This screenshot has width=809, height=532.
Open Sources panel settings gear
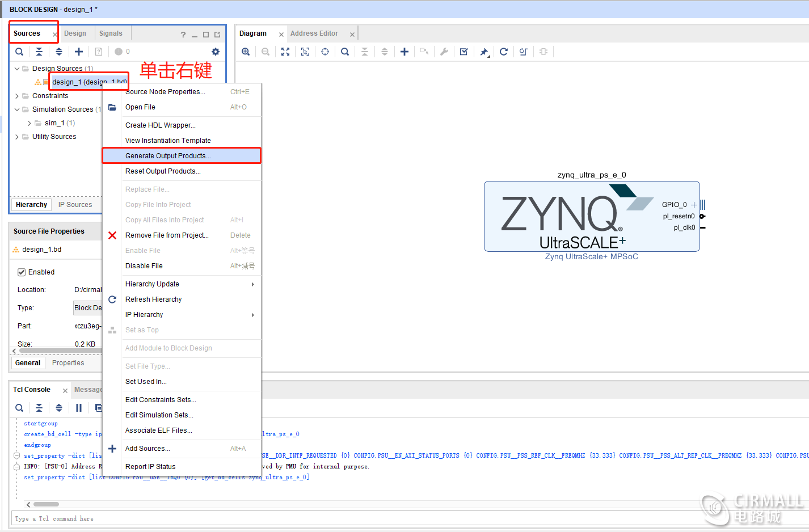pyautogui.click(x=216, y=52)
